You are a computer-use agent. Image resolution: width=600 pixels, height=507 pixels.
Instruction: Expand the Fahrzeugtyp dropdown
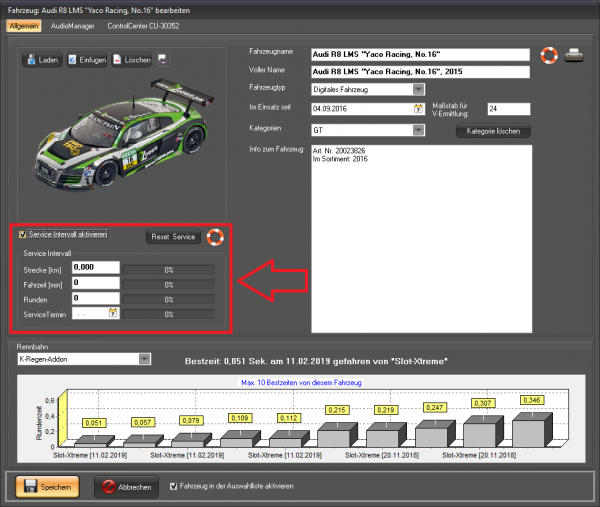tap(419, 90)
